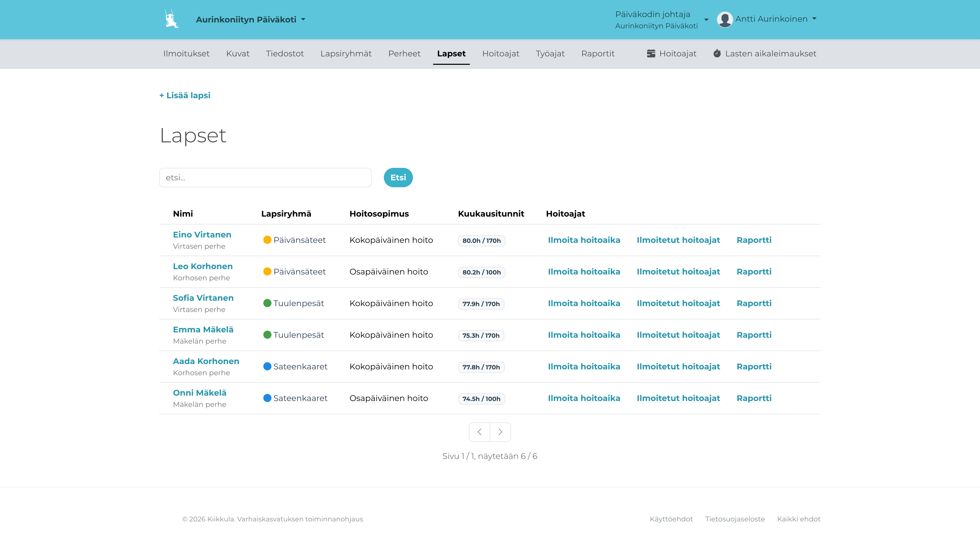The width and height of the screenshot is (980, 551).
Task: Switch to the Kuvat tab
Action: (x=238, y=54)
